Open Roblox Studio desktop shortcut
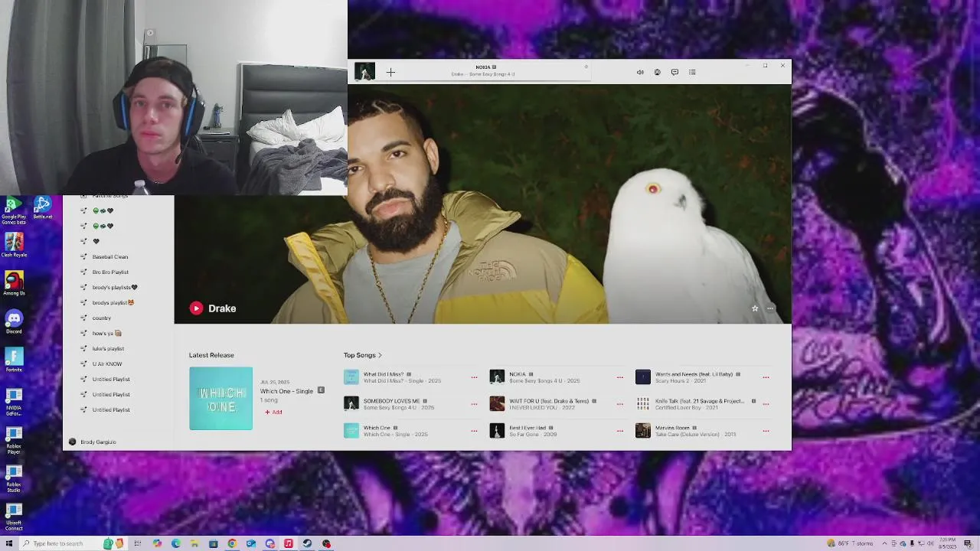The height and width of the screenshot is (551, 980). pos(13,478)
